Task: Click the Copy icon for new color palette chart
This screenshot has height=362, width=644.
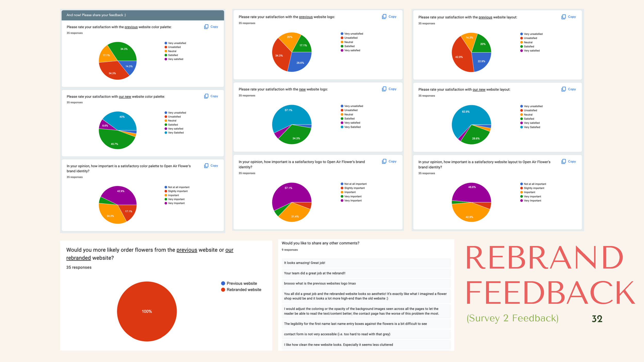Action: coord(206,96)
